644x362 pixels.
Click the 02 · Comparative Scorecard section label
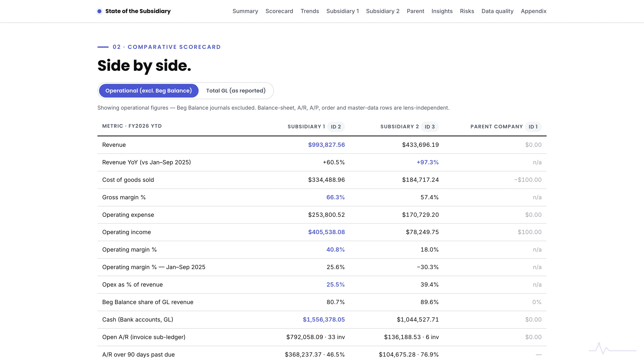[166, 47]
